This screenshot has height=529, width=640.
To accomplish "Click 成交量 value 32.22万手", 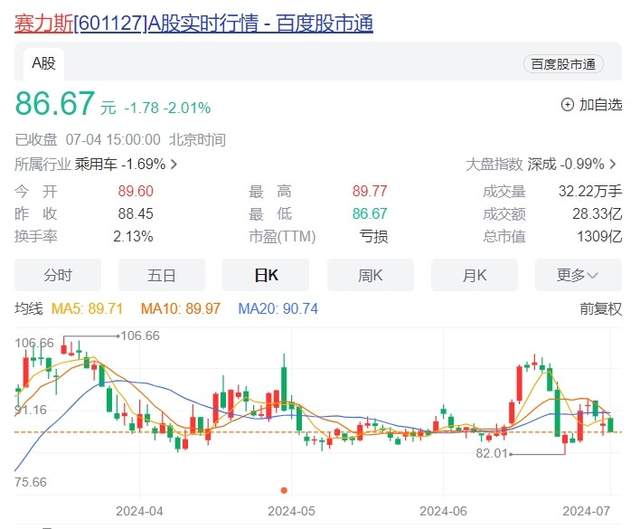I will pyautogui.click(x=590, y=191).
